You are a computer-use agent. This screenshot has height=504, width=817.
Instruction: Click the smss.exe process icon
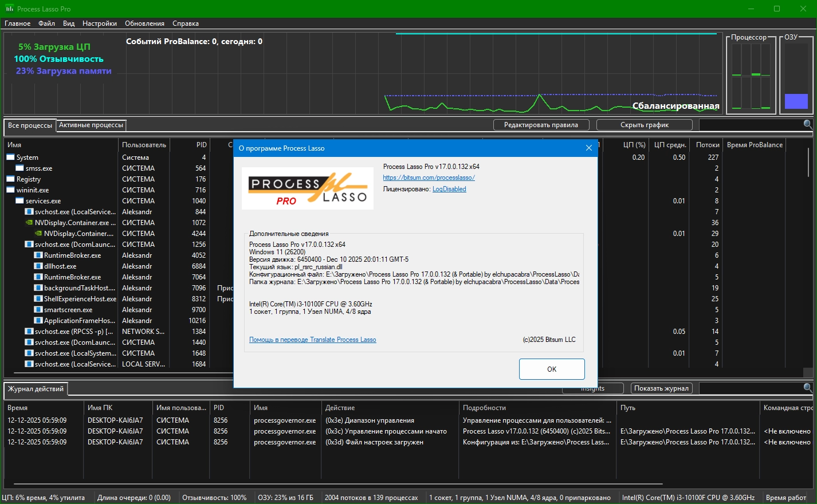tap(19, 168)
